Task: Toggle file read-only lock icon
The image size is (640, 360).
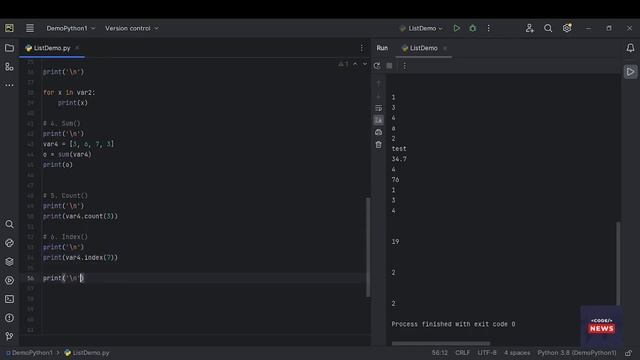Action: coord(629,353)
